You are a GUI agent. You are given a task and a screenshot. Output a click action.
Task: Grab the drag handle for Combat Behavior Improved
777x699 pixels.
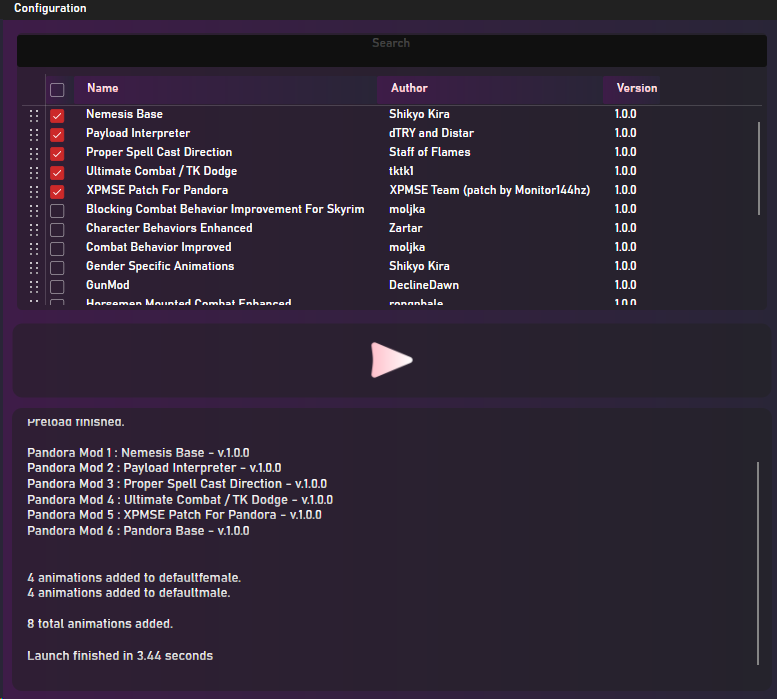[x=34, y=249]
